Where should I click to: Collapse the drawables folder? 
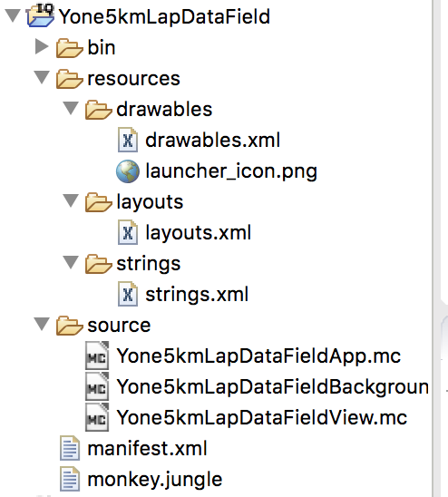71,108
